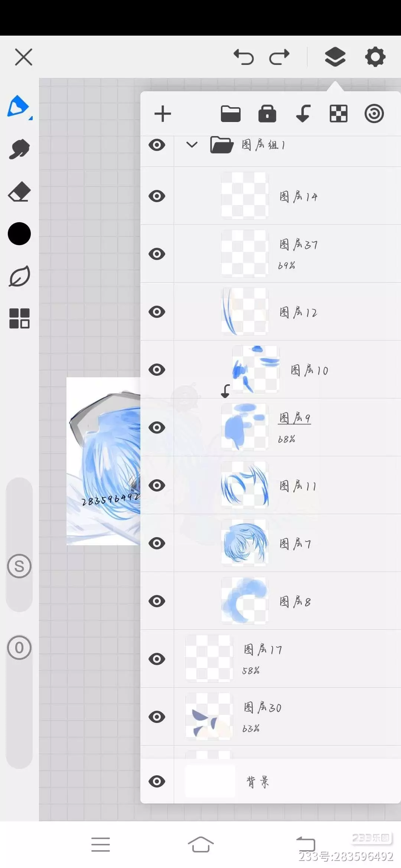Click the 图层7 hair thumbnail
Image resolution: width=401 pixels, height=868 pixels.
click(244, 543)
